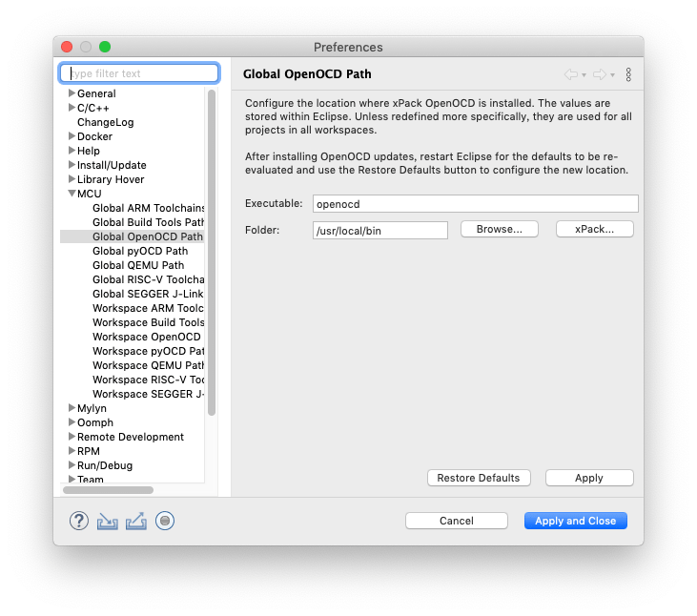This screenshot has width=697, height=616.
Task: Select Global pyOCD Path item
Action: coord(140,251)
